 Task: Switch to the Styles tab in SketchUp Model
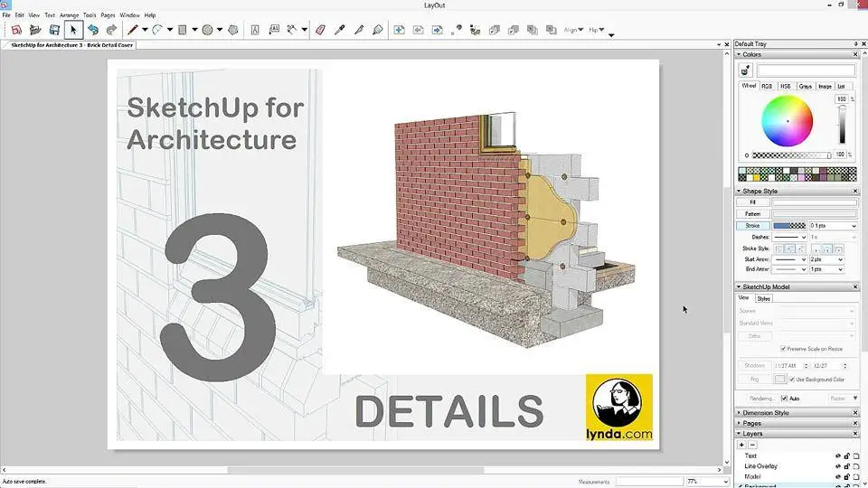[x=763, y=299]
